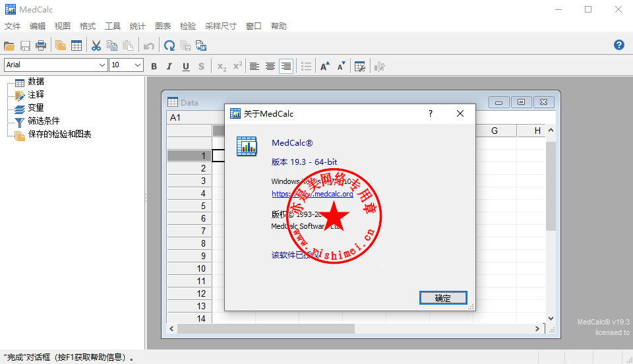Open help with the blue question mark icon
The image size is (633, 364).
(619, 45)
